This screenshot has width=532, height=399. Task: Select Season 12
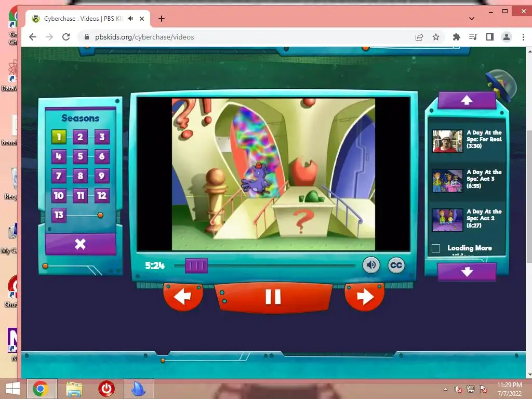[102, 195]
